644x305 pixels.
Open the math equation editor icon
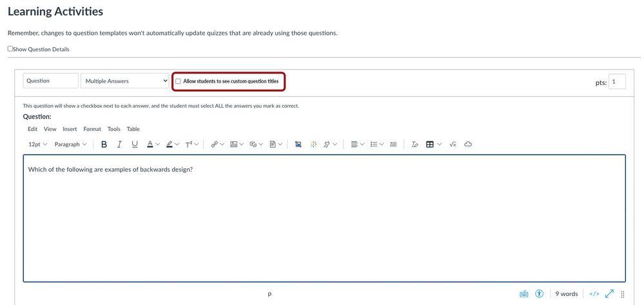pyautogui.click(x=453, y=144)
